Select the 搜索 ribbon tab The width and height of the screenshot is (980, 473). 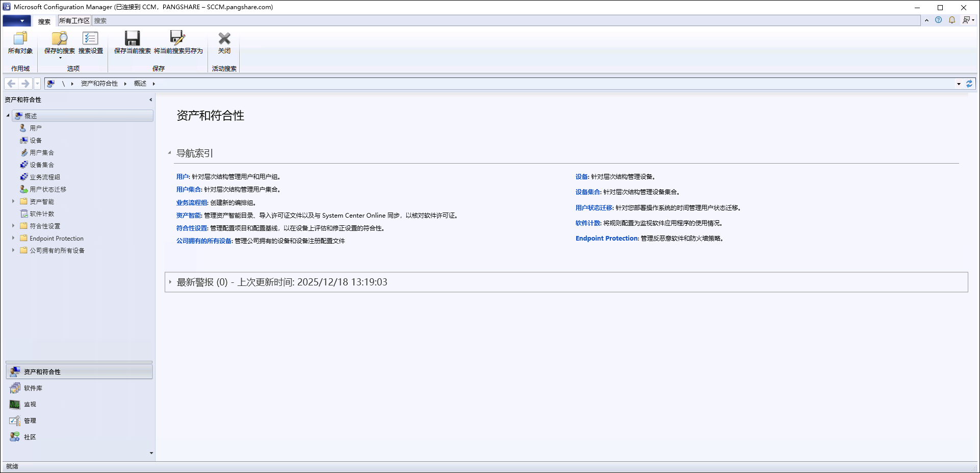pyautogui.click(x=44, y=21)
